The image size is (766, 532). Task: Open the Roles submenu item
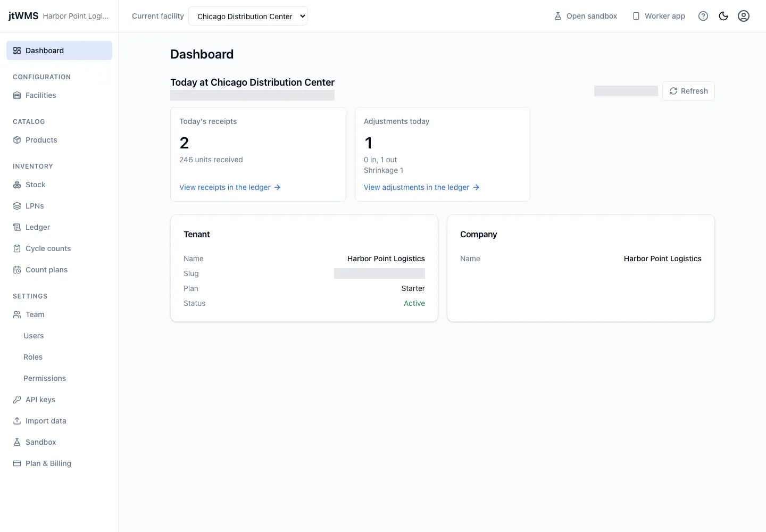(33, 357)
